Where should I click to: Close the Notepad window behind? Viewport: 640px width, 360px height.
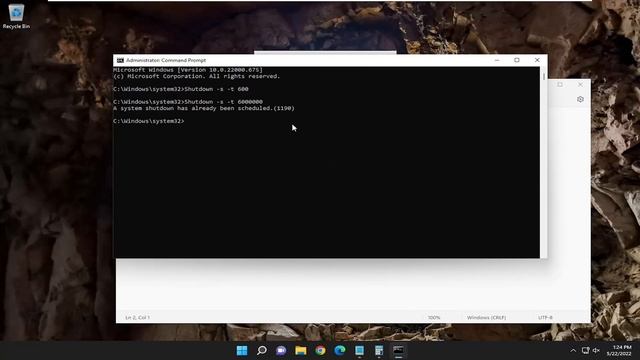tap(580, 84)
